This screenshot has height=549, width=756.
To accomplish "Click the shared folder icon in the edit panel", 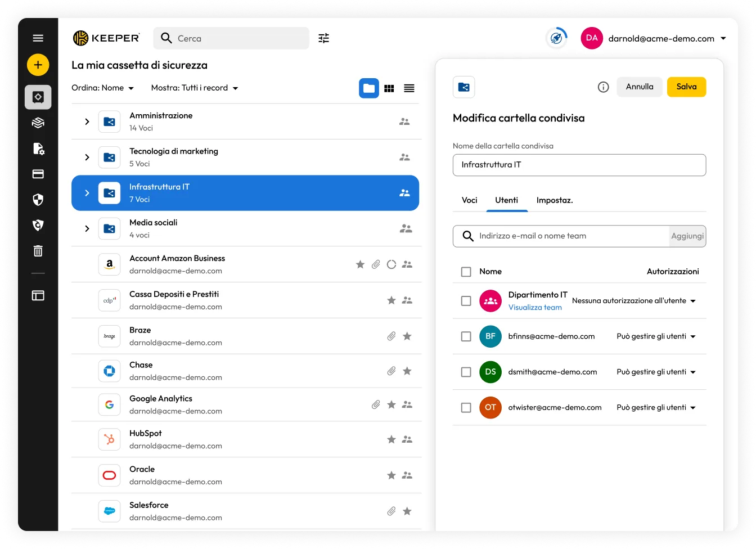I will pos(464,87).
